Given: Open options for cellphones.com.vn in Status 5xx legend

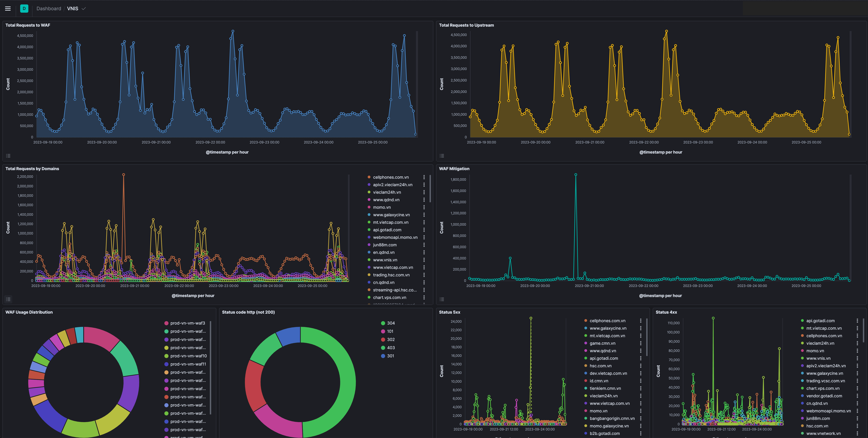Looking at the screenshot, I should (641, 321).
